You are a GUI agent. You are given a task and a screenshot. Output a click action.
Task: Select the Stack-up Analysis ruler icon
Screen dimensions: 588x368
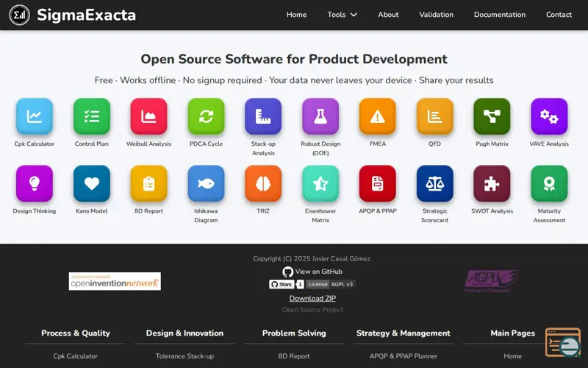(x=263, y=116)
